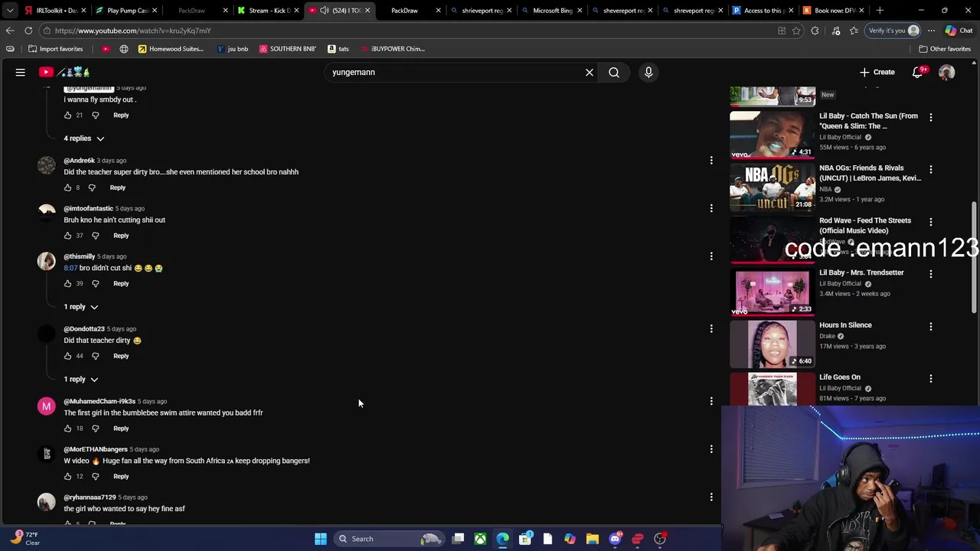This screenshot has height=551, width=980.
Task: Open options menu for @imtoofantastic comment
Action: tap(711, 208)
